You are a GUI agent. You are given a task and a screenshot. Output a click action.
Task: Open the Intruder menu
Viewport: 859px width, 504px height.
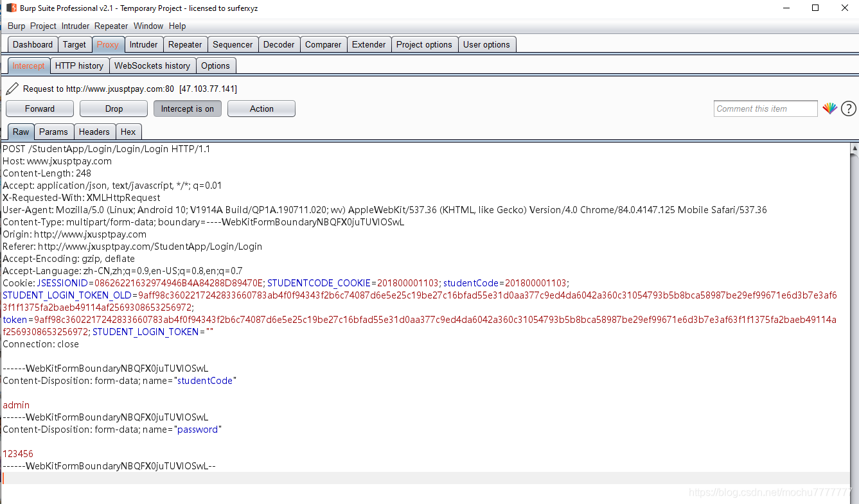[x=76, y=26]
